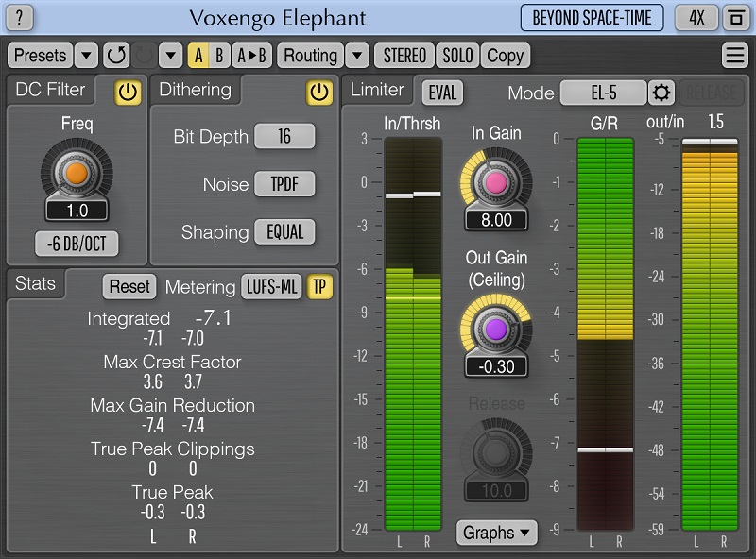Open the Mode EL-5 selector
Viewport: 756px width, 559px height.
(x=603, y=93)
